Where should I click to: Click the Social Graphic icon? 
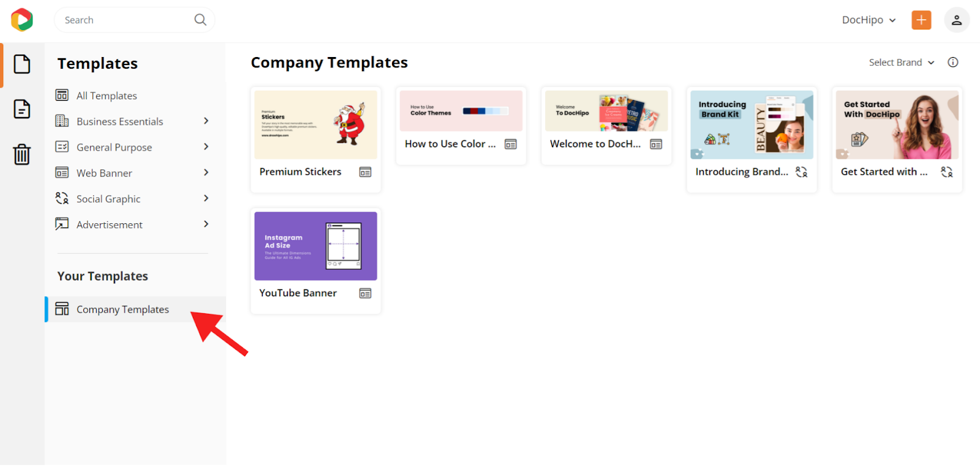pyautogui.click(x=62, y=198)
